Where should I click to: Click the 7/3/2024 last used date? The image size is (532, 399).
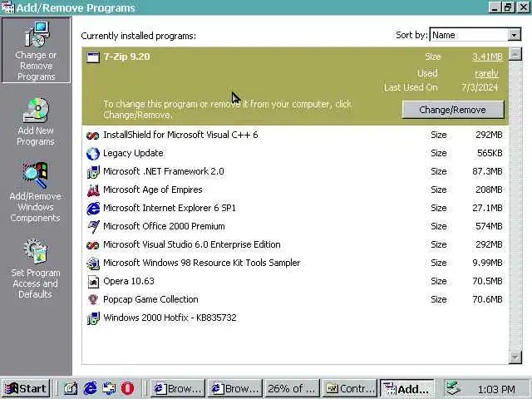click(x=480, y=87)
